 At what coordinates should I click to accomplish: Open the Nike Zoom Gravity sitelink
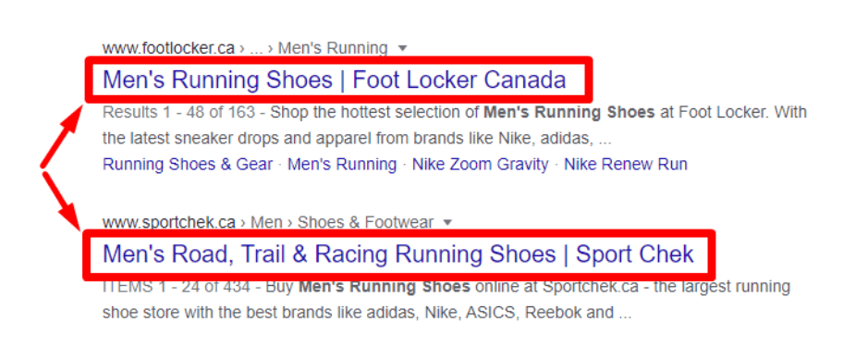(480, 165)
